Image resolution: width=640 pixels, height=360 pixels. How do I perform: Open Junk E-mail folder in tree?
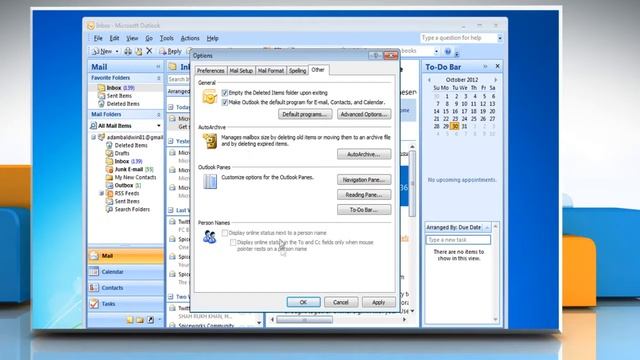point(129,169)
